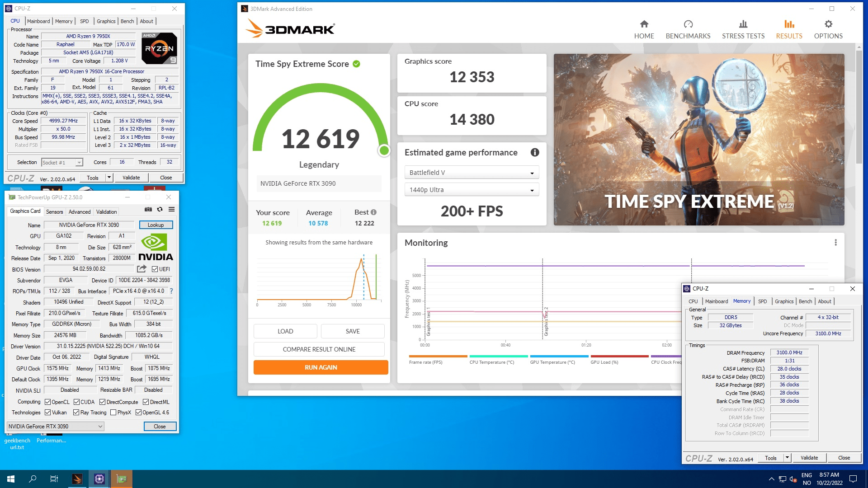Click the NVIDIA logo in GPU-Z
This screenshot has height=488, width=868.
(x=156, y=248)
